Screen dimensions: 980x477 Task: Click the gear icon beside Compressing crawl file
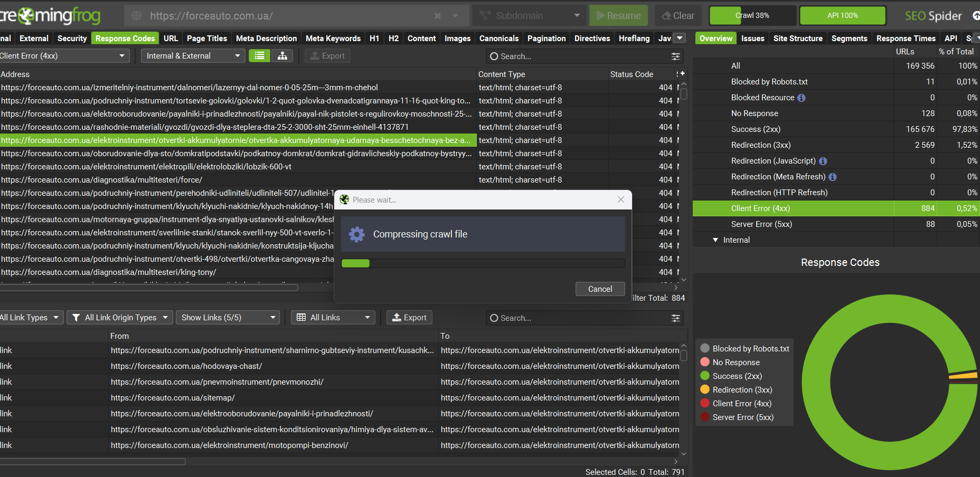pos(357,234)
